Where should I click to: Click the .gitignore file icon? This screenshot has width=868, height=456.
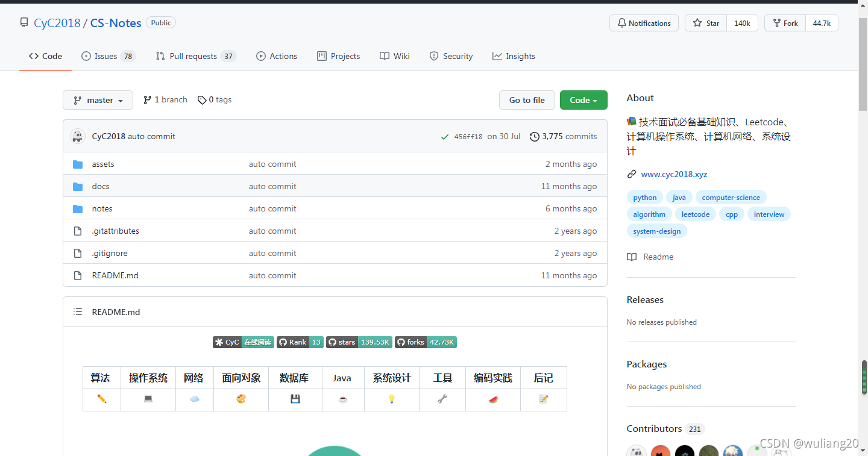[78, 253]
